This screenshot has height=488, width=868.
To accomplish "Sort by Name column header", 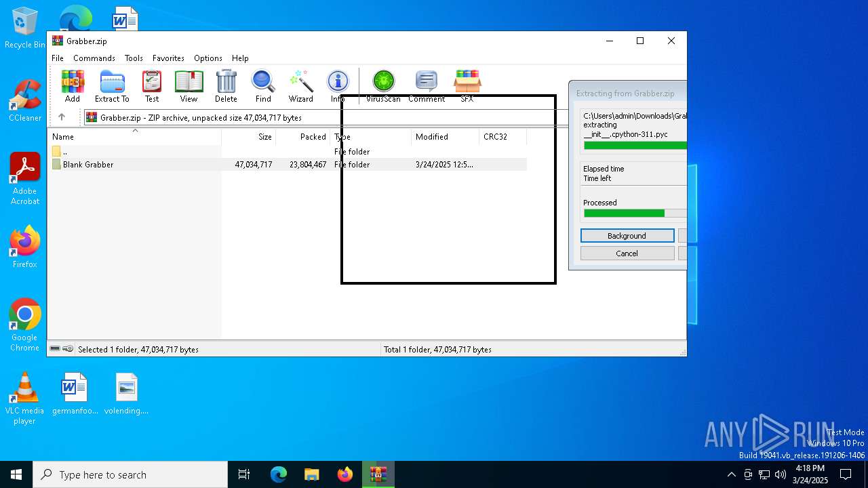I will click(135, 137).
